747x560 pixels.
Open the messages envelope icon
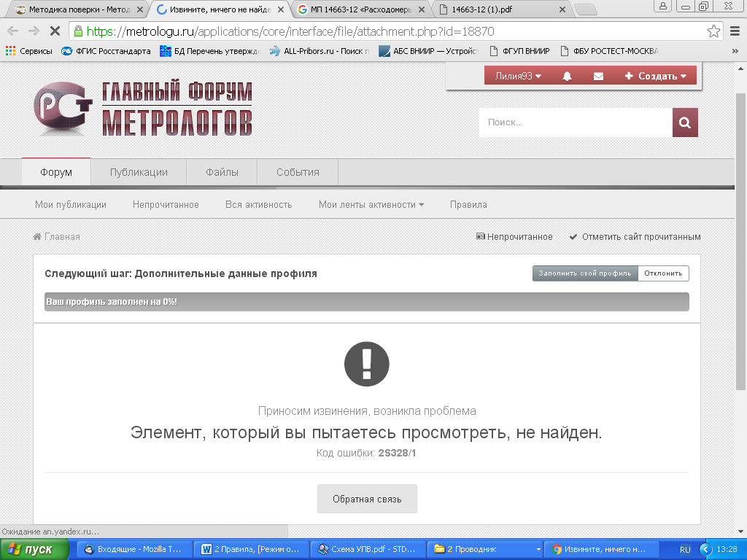coord(598,77)
